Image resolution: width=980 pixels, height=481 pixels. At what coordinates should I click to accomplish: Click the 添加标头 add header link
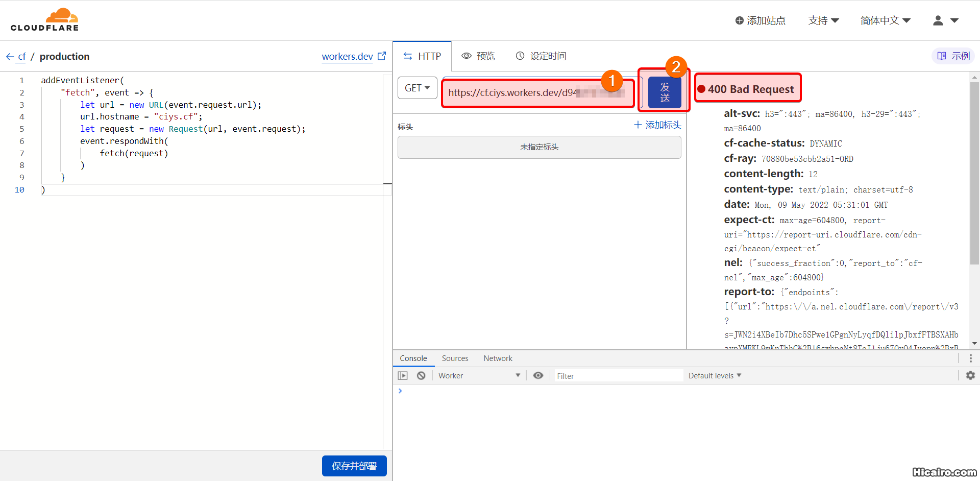point(657,125)
